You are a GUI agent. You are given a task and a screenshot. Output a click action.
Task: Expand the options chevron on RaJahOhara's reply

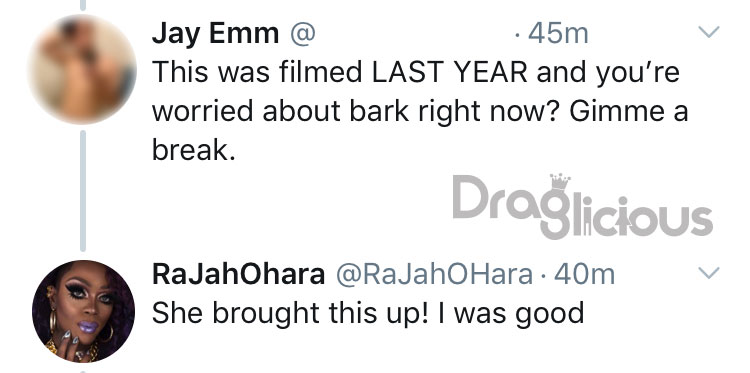click(x=708, y=273)
